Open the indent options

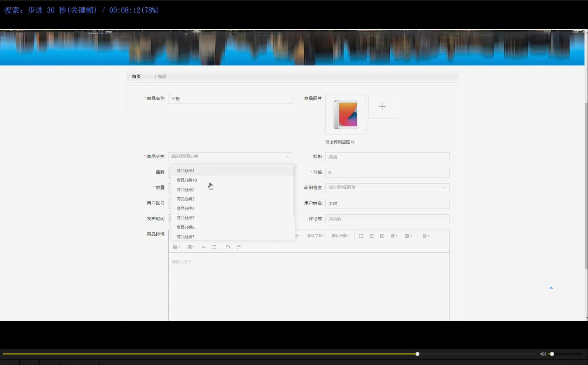coord(408,236)
